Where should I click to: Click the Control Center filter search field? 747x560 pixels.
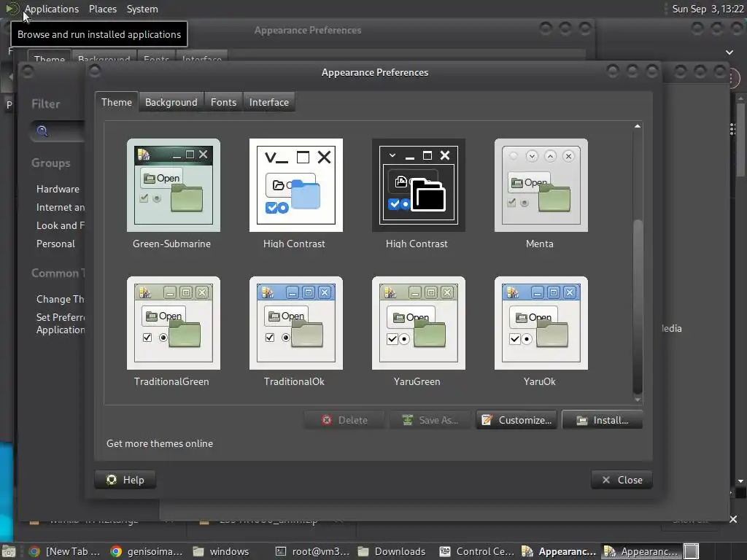[x=58, y=131]
